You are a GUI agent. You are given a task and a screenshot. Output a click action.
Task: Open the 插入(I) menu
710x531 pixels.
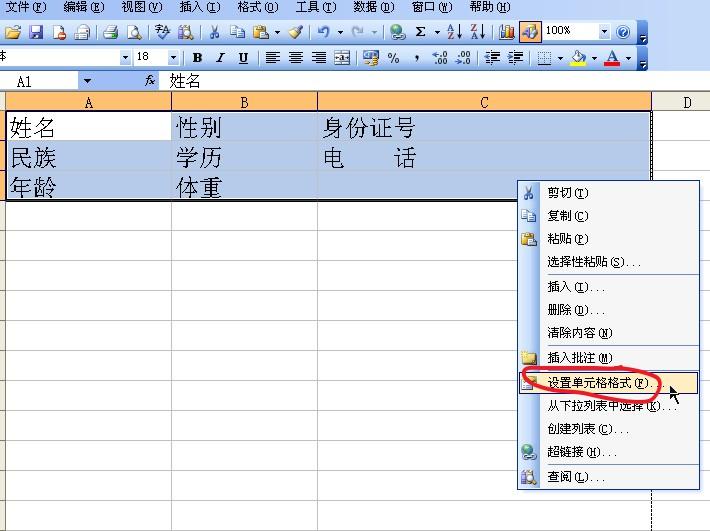point(199,7)
